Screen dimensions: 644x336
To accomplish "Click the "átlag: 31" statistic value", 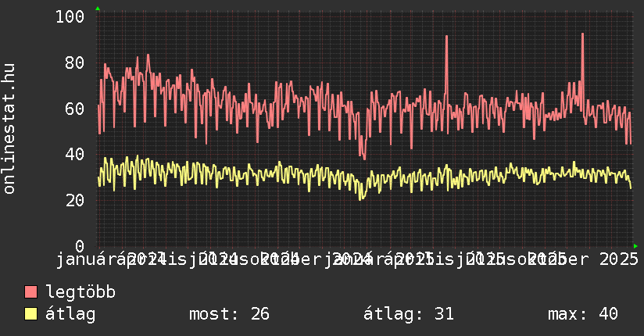I will click(x=409, y=314).
